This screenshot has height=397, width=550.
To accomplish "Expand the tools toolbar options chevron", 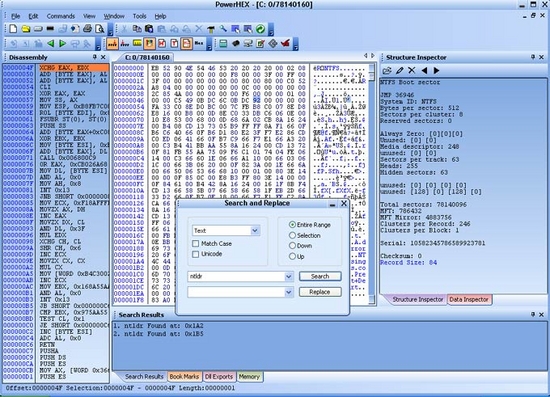I will pos(296,45).
